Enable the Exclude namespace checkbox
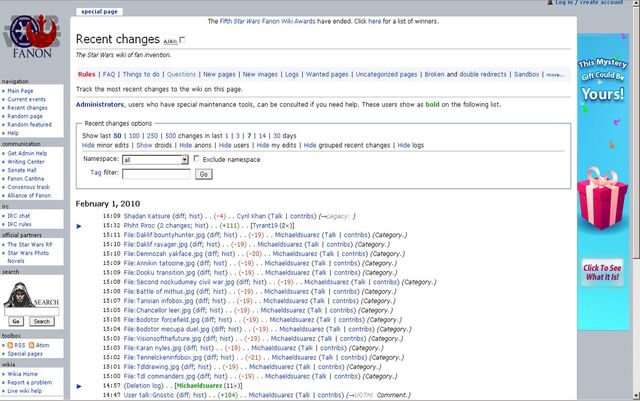This screenshot has height=401, width=640. tap(196, 159)
